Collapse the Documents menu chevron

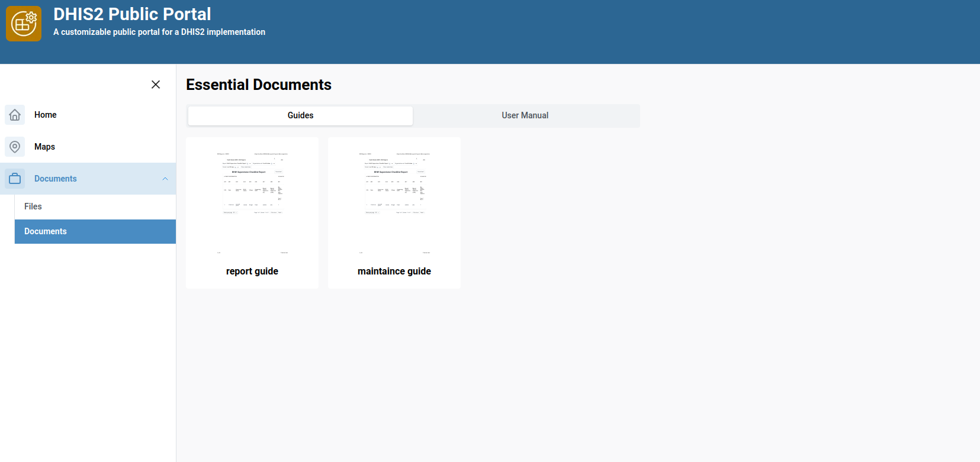[x=165, y=179]
